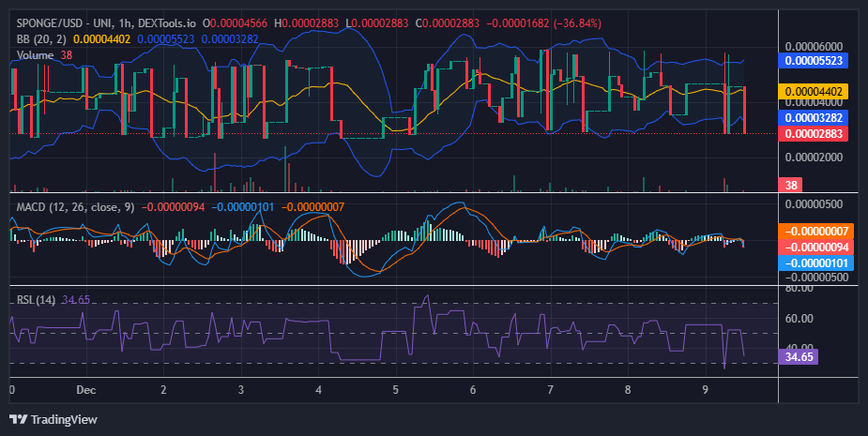Click MACD histogram value -0.00000094 in legend
This screenshot has height=436, width=868.
click(174, 207)
